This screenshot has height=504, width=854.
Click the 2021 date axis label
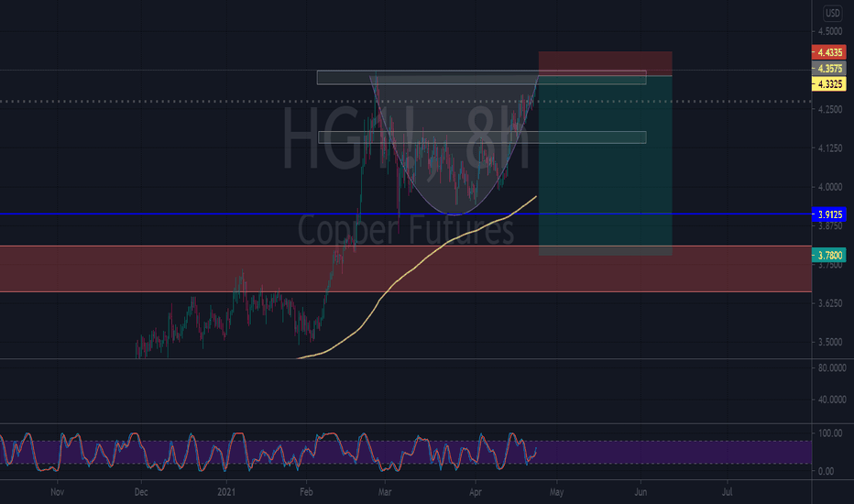(x=226, y=492)
